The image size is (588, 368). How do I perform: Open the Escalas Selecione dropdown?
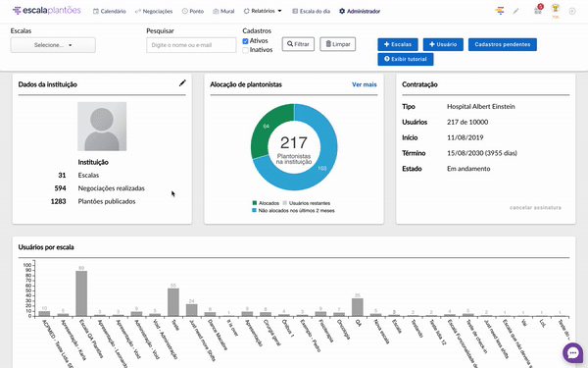[x=53, y=45]
